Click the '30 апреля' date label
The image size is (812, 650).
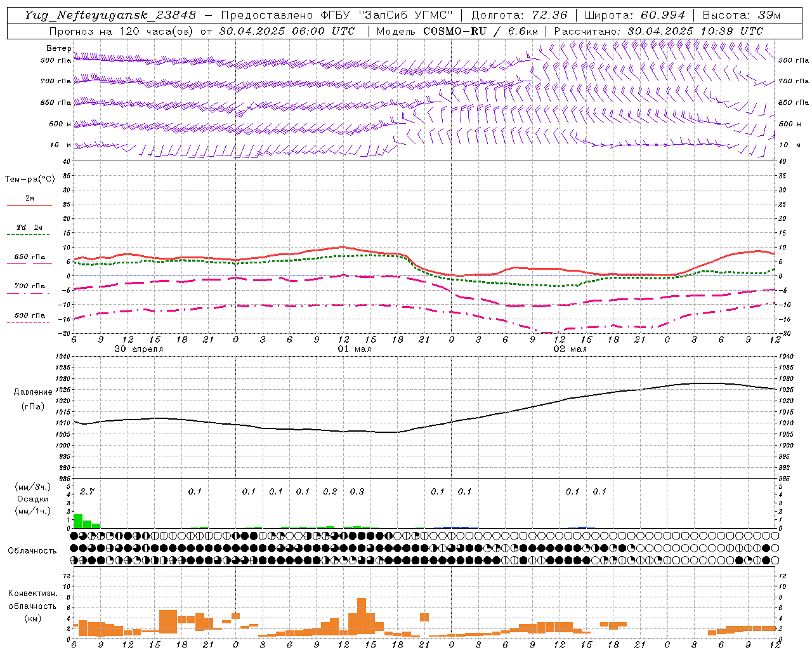click(138, 349)
